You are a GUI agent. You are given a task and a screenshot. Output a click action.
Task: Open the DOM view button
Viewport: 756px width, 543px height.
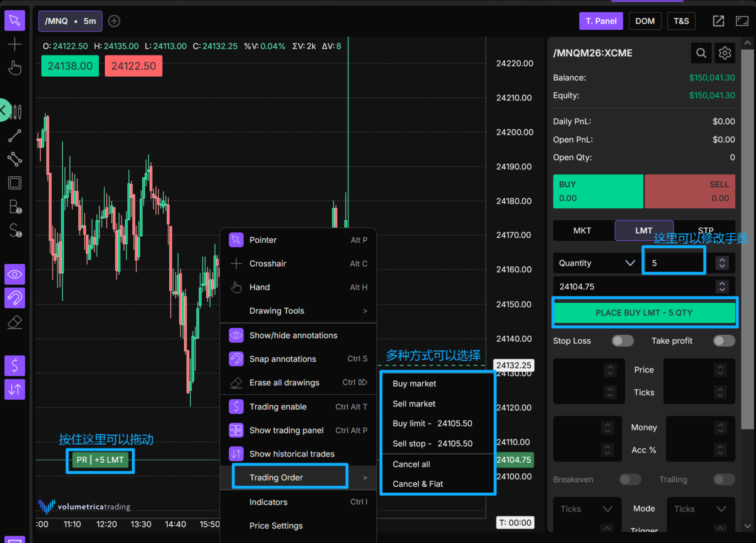click(x=644, y=21)
